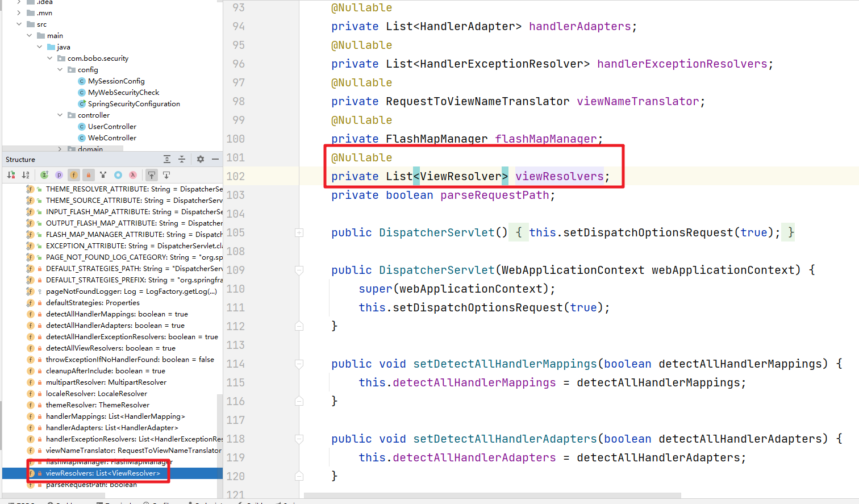Collapse the java folder

pos(39,47)
